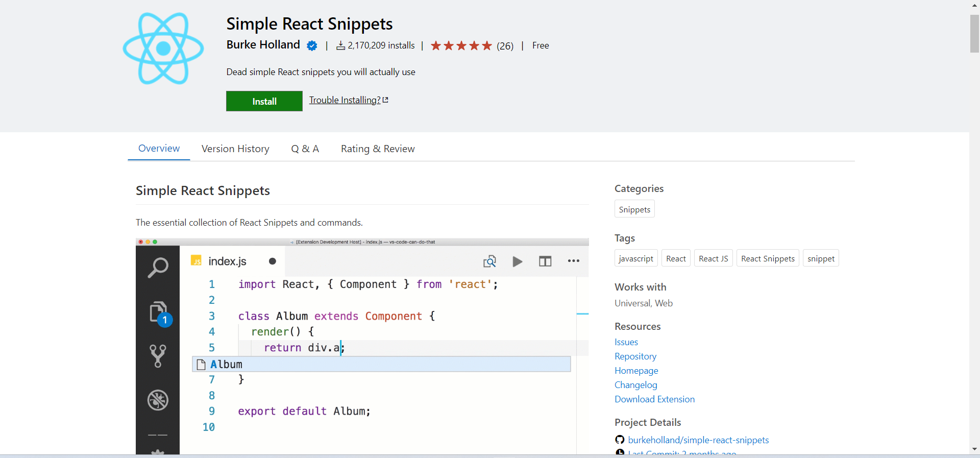
Task: Click the Categories heading
Action: click(x=639, y=188)
